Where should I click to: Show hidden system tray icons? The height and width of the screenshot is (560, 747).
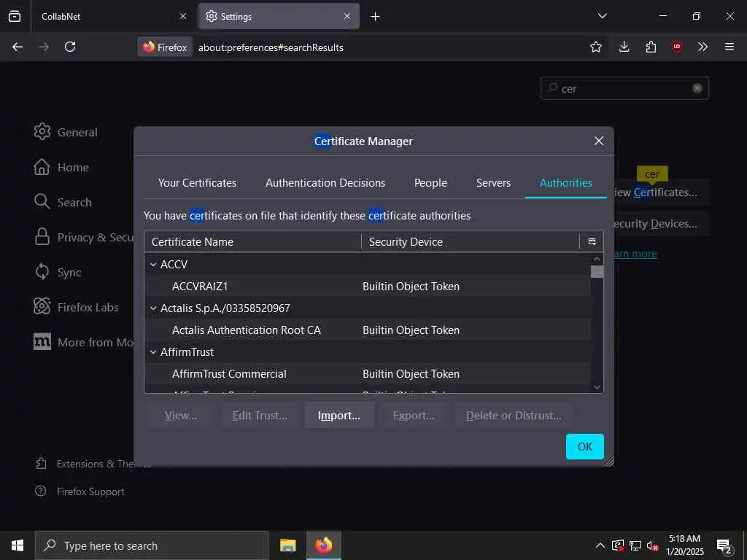click(x=600, y=545)
